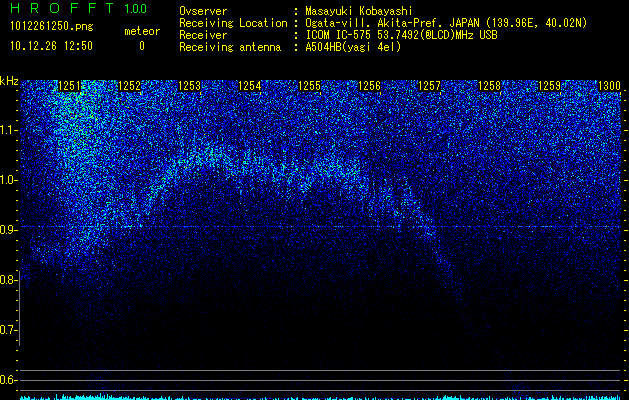Image resolution: width=629 pixels, height=400 pixels.
Task: Click the 1252 time marker
Action: [130, 86]
